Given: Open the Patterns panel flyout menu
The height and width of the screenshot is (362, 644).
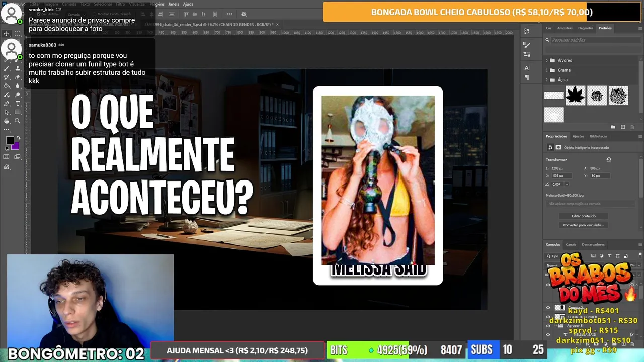Looking at the screenshot, I should (x=640, y=28).
